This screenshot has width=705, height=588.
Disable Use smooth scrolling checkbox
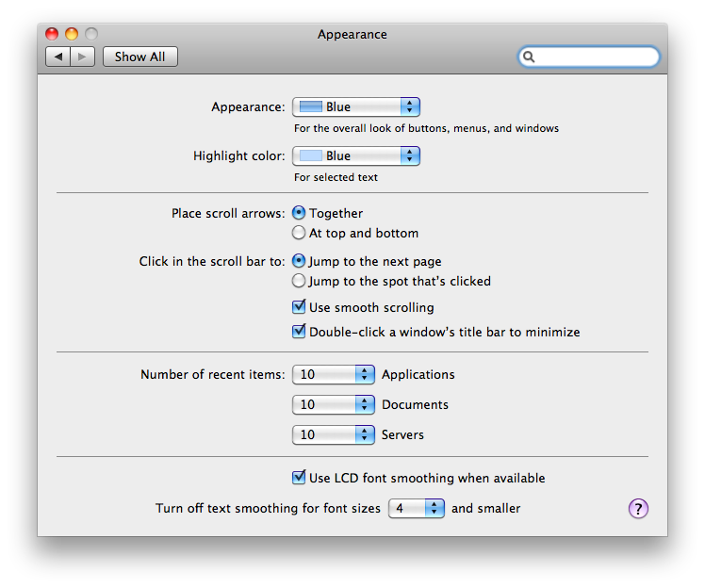point(300,307)
